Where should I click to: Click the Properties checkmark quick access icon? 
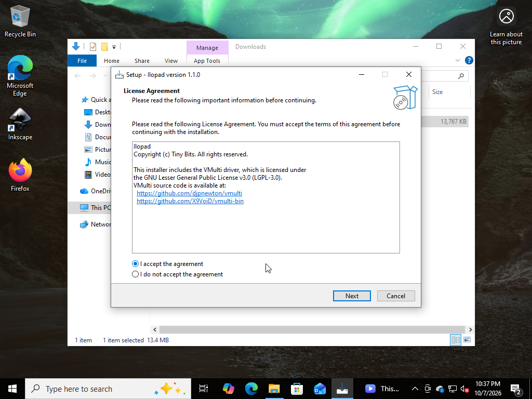[93, 47]
